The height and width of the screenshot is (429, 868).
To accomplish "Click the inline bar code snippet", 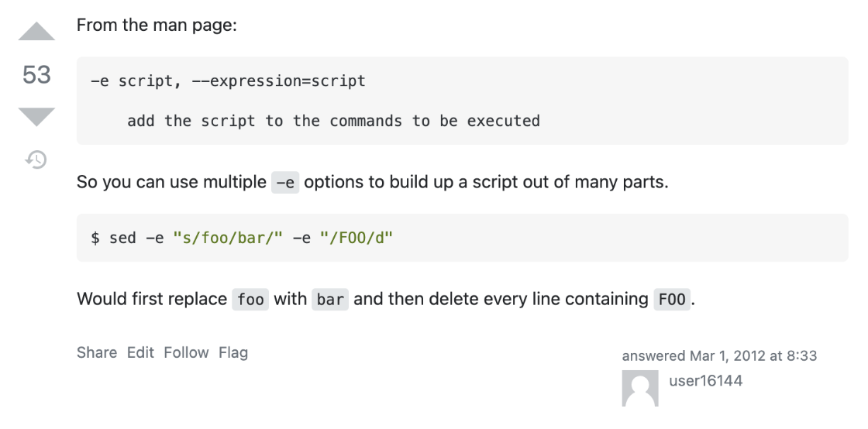I will pos(330,299).
